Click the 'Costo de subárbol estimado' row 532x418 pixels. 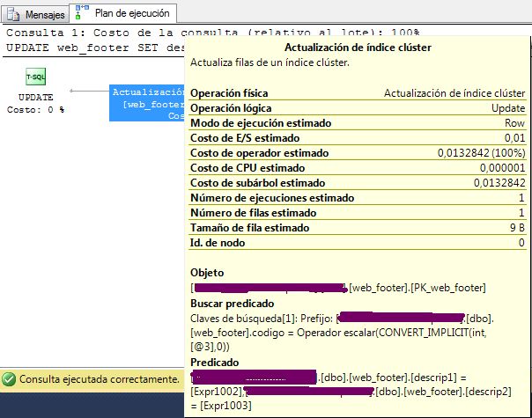click(x=358, y=182)
